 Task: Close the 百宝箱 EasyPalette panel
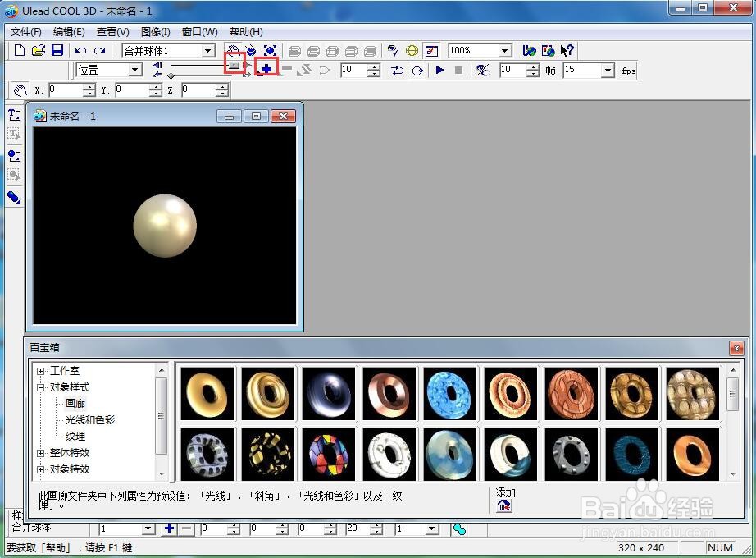point(736,348)
